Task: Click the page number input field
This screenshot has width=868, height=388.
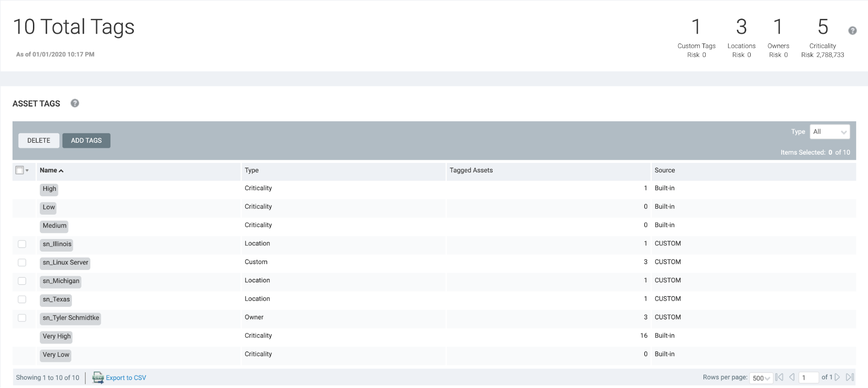Action: 808,378
